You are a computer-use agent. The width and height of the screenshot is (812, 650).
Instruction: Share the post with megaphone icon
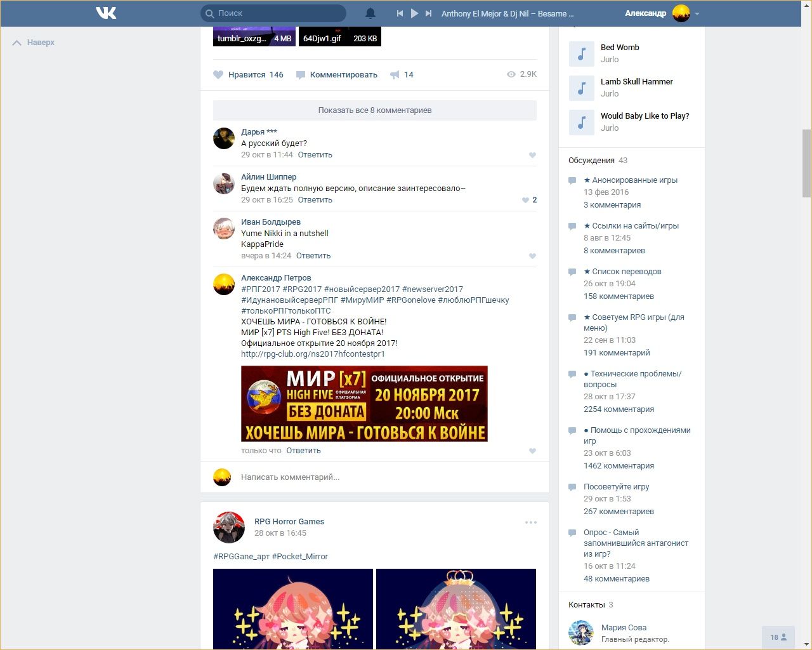click(x=402, y=75)
